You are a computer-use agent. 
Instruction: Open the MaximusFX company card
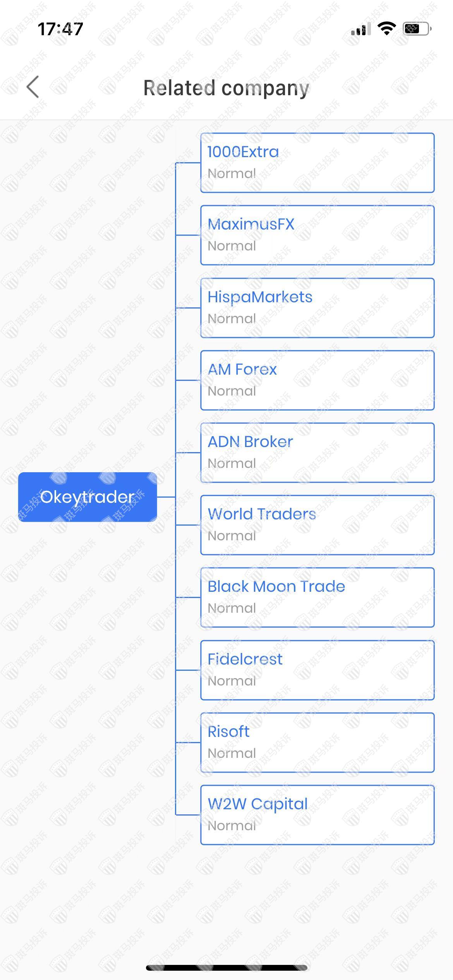click(317, 235)
